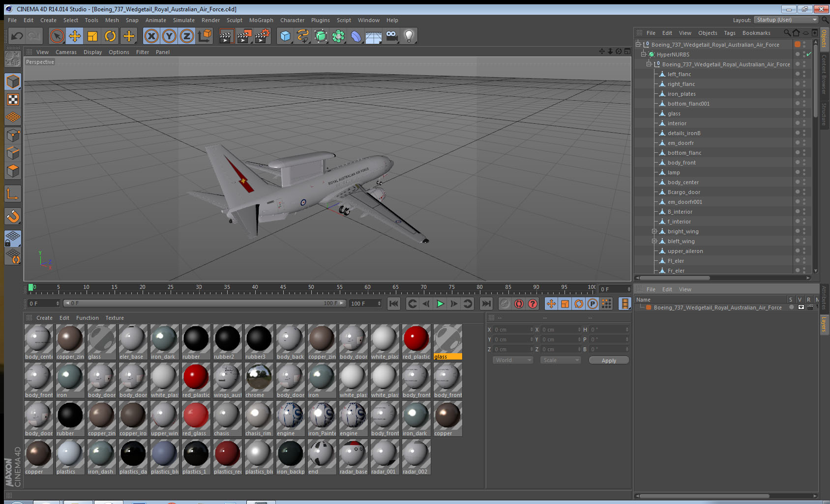Toggle layer visibility V for Boeing layer

tap(801, 308)
